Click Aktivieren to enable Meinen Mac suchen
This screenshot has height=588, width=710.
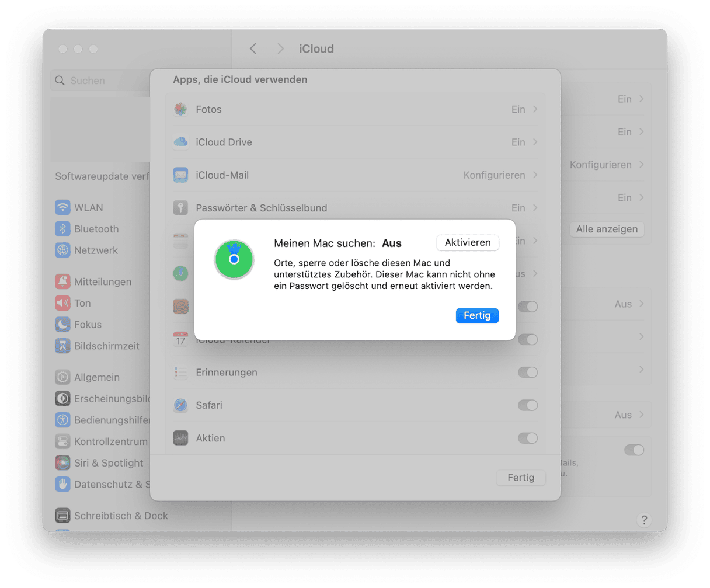(468, 242)
